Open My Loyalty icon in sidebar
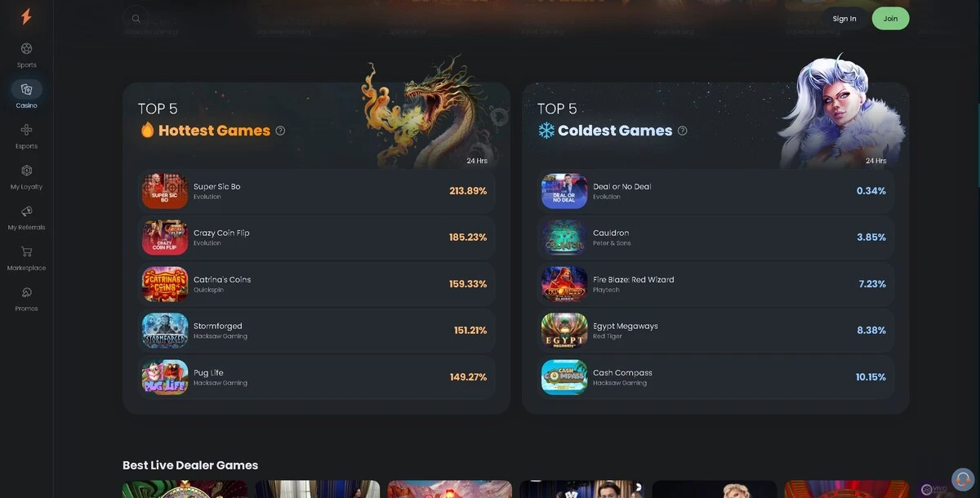The image size is (980, 498). click(x=26, y=171)
